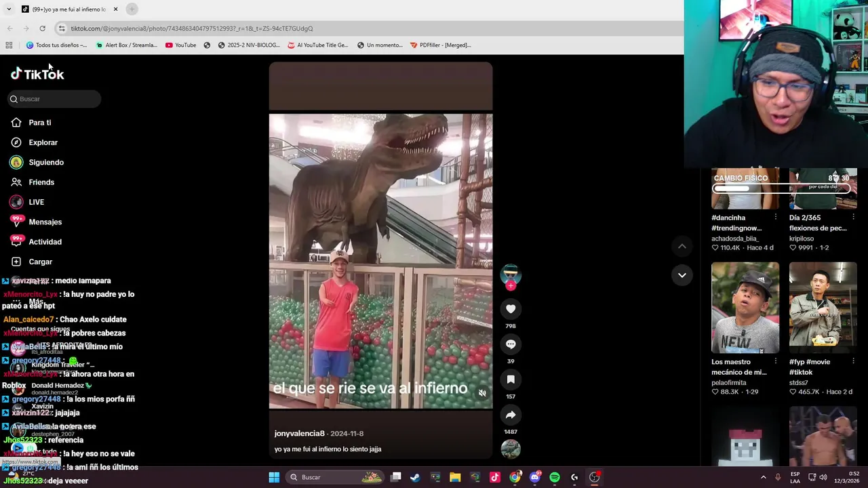The width and height of the screenshot is (868, 488).
Task: Open jonyvalencia8 profile link
Action: click(x=299, y=433)
